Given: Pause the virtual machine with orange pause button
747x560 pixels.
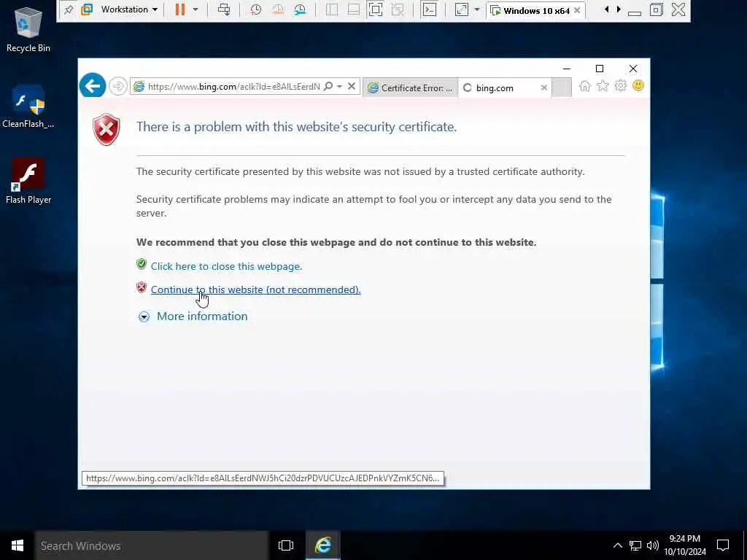Looking at the screenshot, I should coord(179,9).
